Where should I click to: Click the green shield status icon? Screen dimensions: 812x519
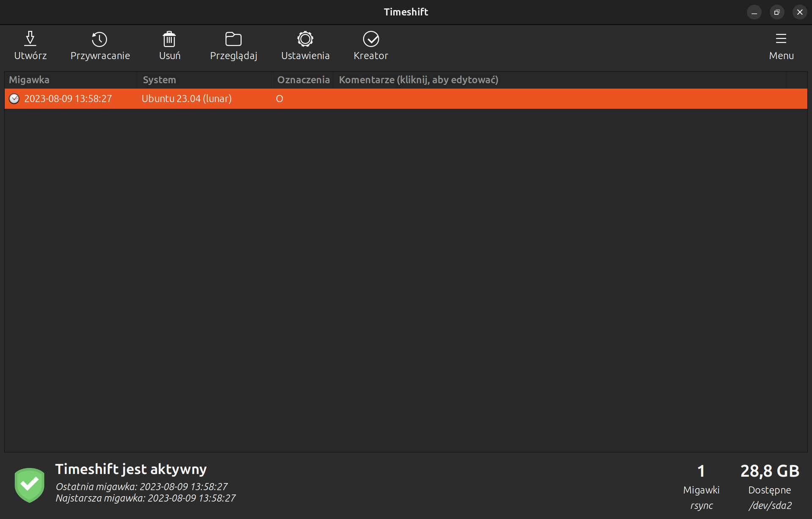point(29,485)
